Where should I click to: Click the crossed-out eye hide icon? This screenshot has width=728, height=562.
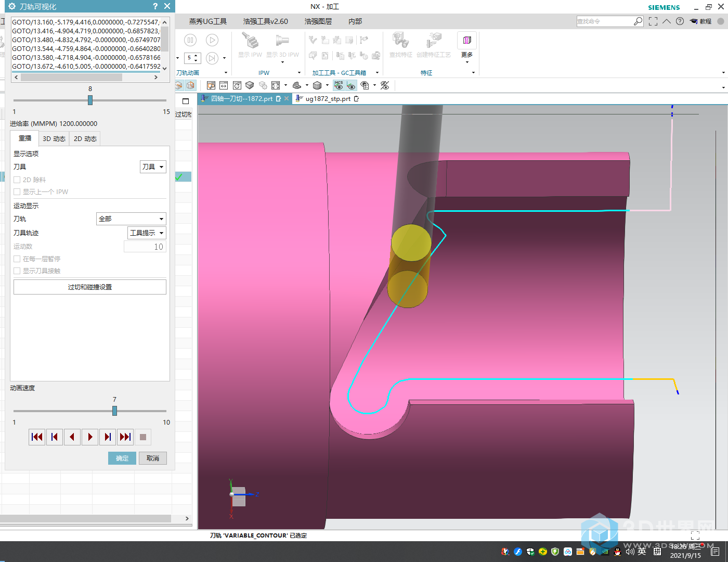(385, 85)
